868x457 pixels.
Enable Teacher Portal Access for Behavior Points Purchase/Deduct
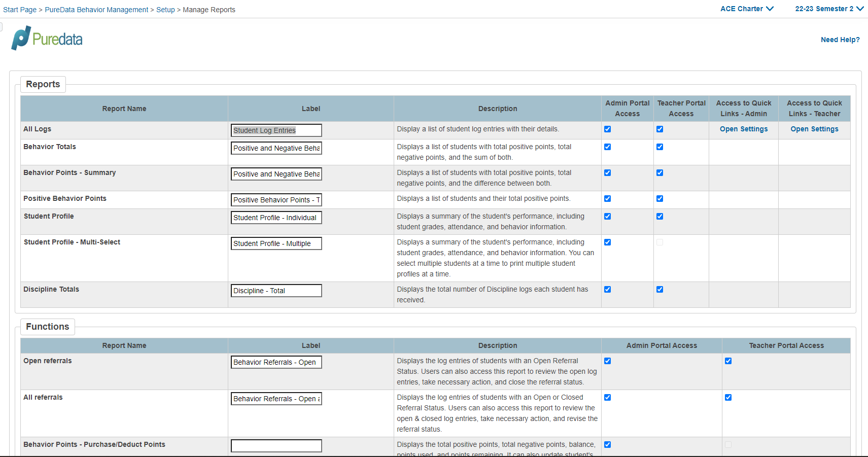[728, 444]
